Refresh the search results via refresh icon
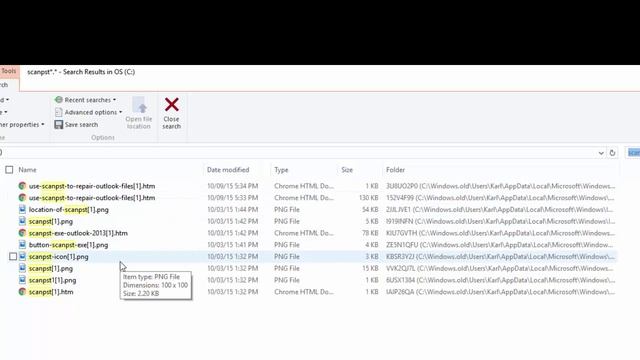 (612, 153)
